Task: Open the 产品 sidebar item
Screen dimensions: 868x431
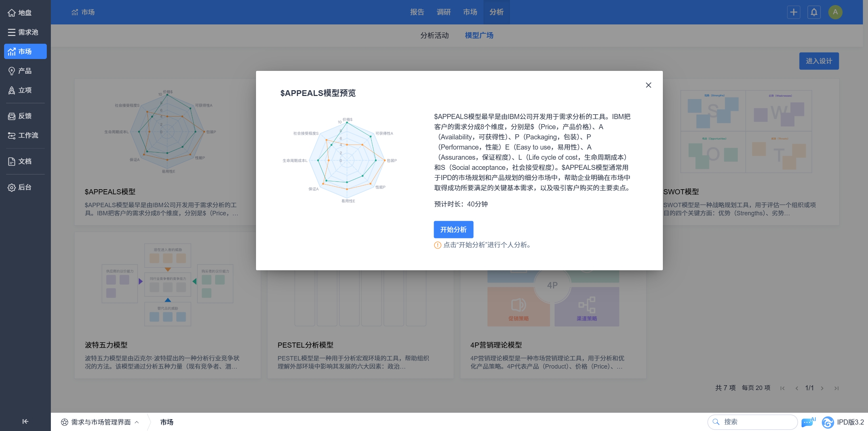Action: coord(25,71)
